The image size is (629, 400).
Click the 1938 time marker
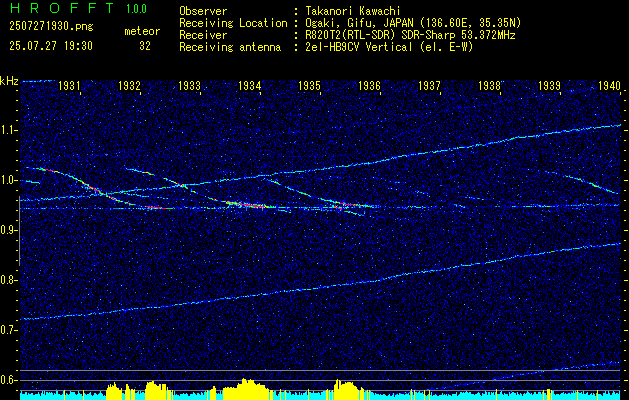(x=489, y=85)
